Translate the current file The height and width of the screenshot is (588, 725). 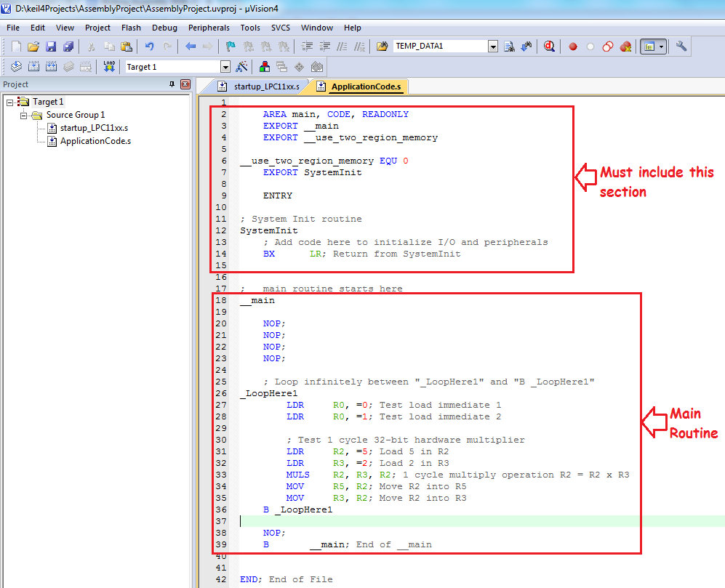click(x=16, y=67)
